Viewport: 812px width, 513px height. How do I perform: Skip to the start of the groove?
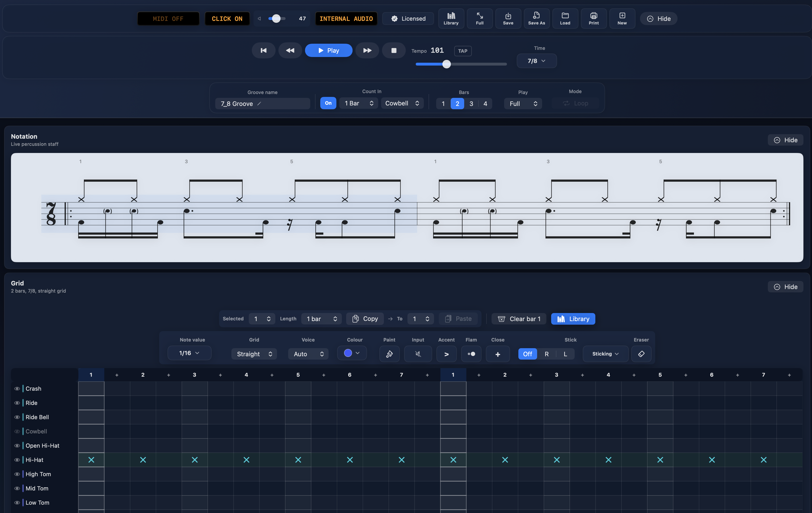click(x=263, y=51)
